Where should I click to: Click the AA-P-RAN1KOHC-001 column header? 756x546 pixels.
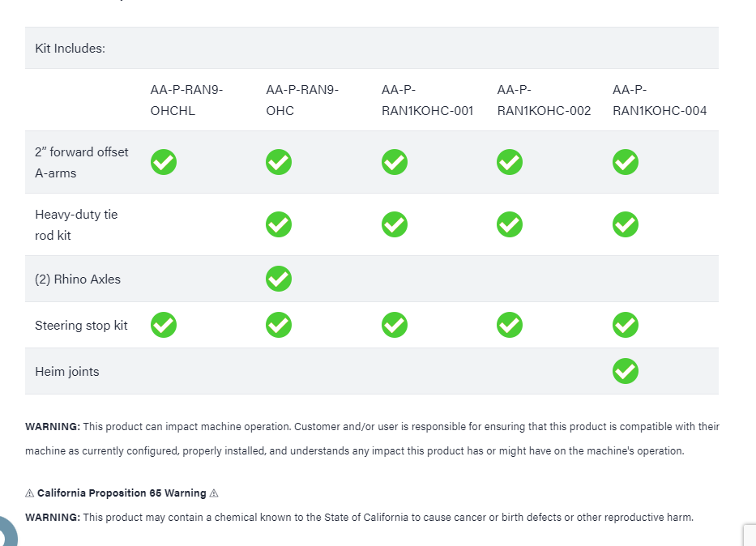[427, 100]
